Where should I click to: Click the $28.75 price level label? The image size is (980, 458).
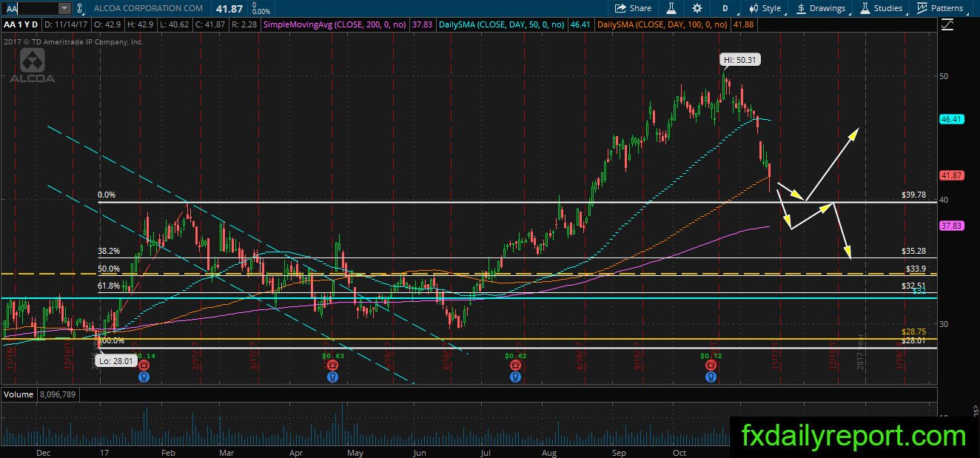(913, 332)
